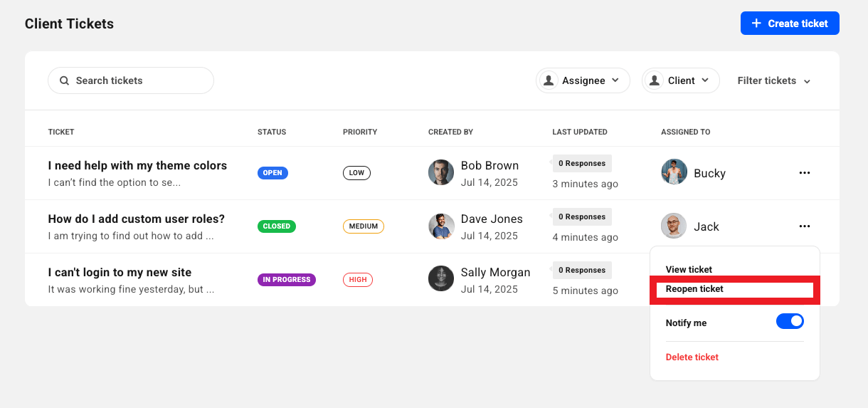Expand the Client filter dropdown

680,80
